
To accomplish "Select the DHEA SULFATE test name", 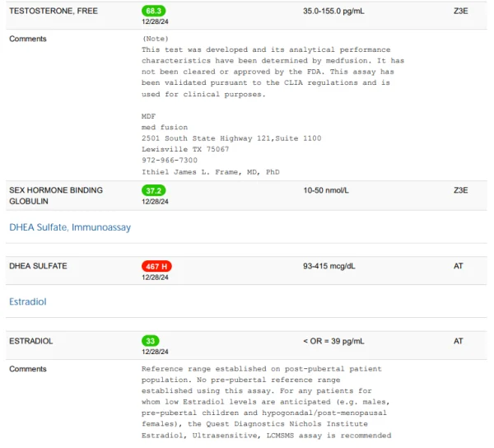I will click(38, 266).
